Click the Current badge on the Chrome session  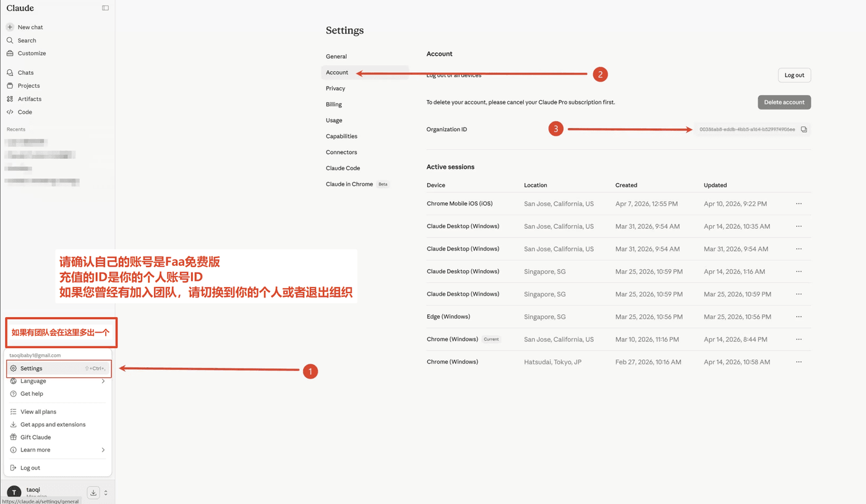491,340
